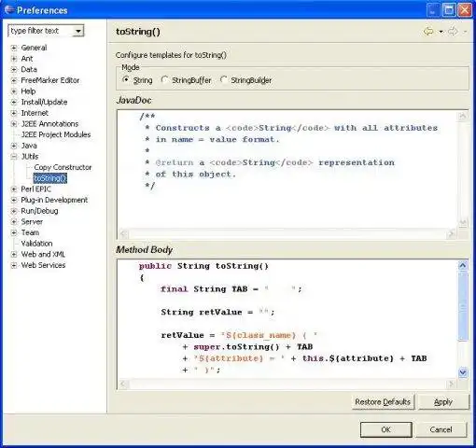Click the "public String toString()" code line

coord(203,266)
